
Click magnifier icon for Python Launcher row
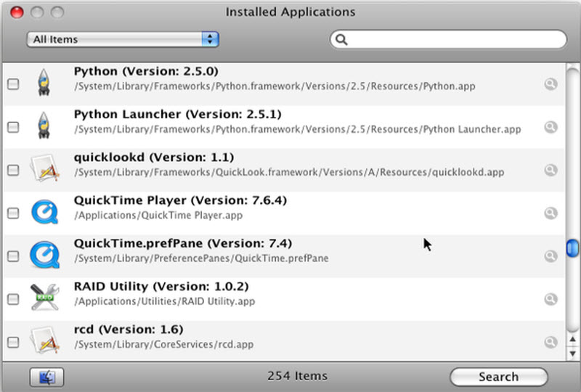(x=550, y=127)
